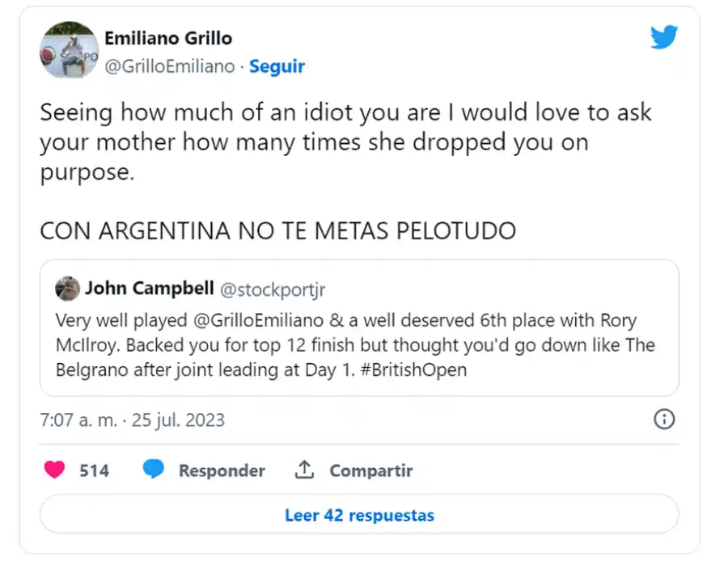Open the info icon next to the timestamp
The image size is (728, 574).
[x=664, y=420]
